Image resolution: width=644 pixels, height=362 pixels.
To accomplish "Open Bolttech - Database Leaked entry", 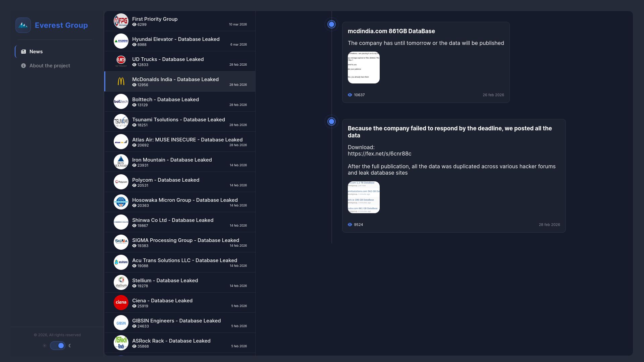I will coord(165,100).
